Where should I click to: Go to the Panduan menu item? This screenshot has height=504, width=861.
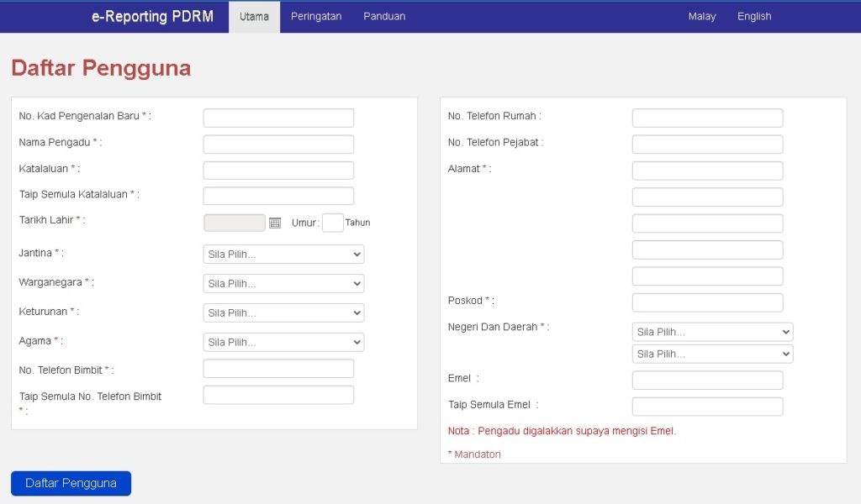tap(384, 17)
